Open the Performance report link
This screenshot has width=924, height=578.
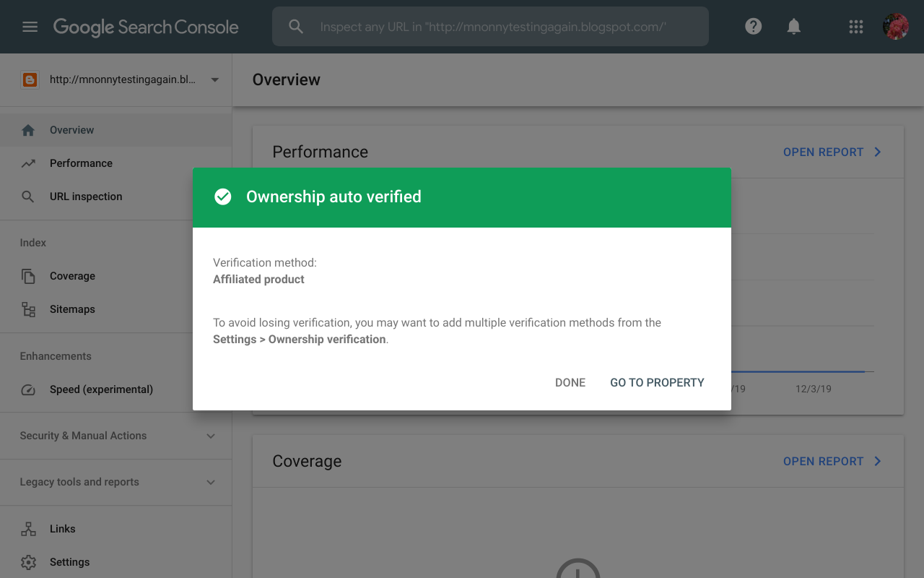coord(832,152)
